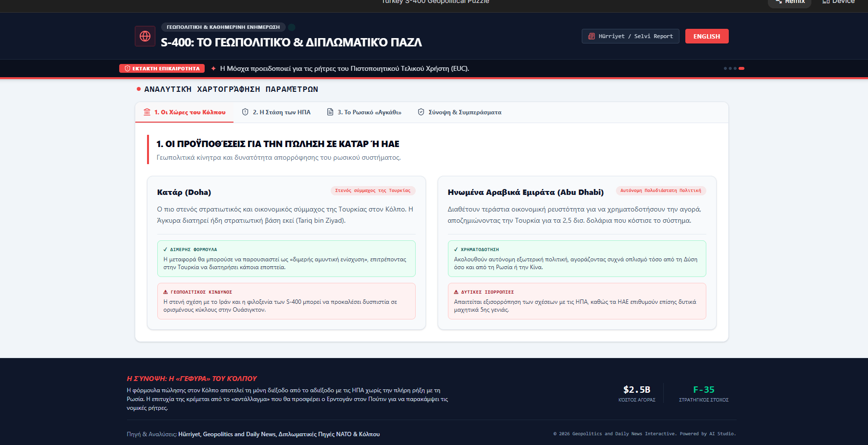Open tab 1. Οι Χώρες του Κόλπου
868x445 pixels.
[185, 112]
